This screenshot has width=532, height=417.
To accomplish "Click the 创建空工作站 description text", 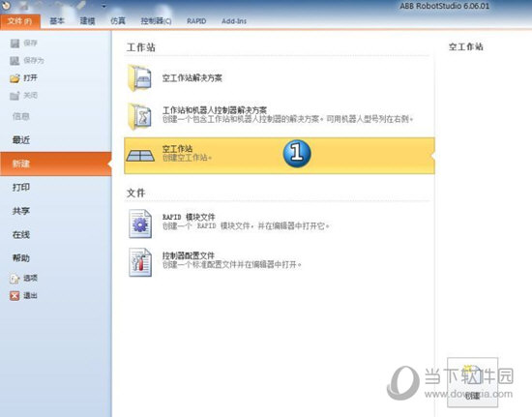I will 187,158.
